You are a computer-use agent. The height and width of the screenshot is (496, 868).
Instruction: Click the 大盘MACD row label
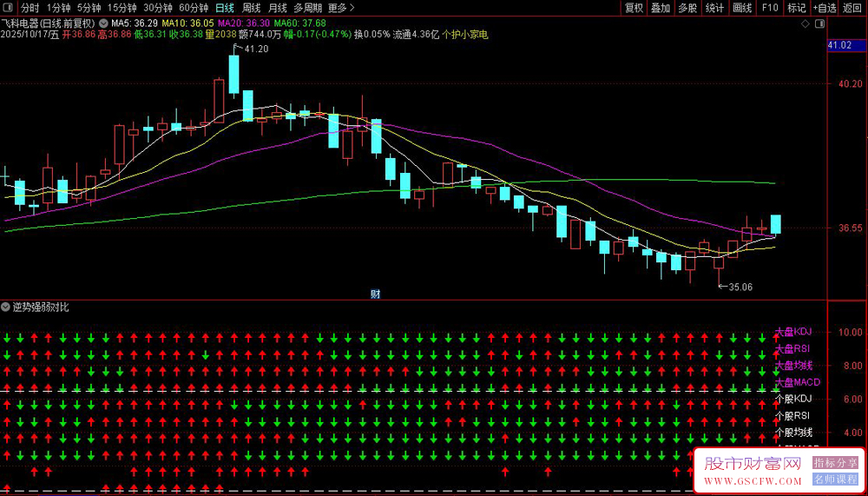point(797,382)
